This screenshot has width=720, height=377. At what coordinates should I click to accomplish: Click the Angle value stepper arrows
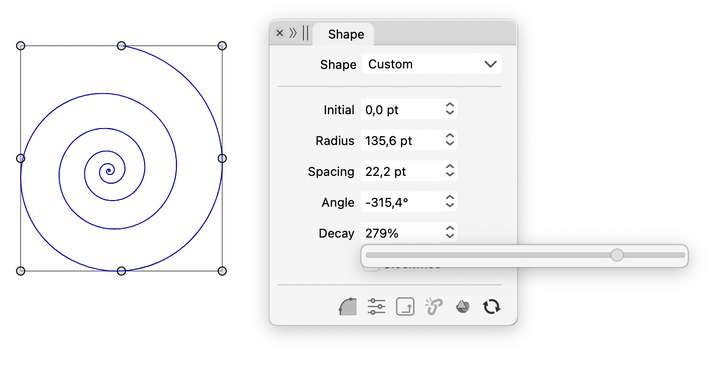(450, 201)
